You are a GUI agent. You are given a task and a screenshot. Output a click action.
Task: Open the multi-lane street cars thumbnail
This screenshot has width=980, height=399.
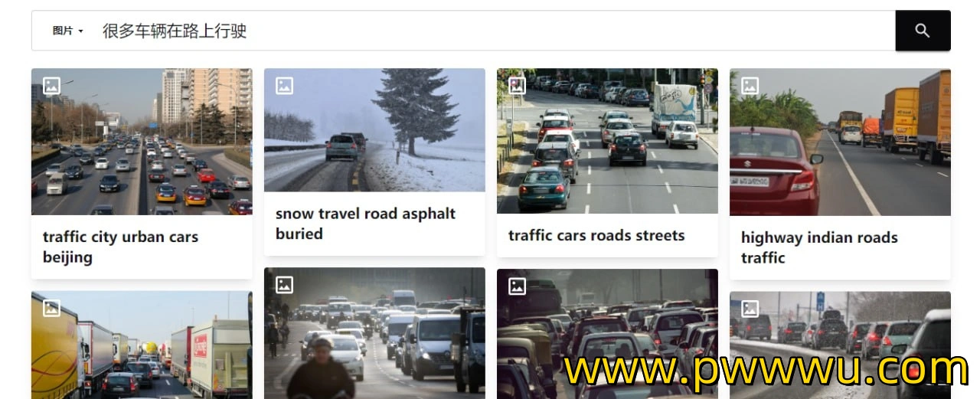[607, 141]
